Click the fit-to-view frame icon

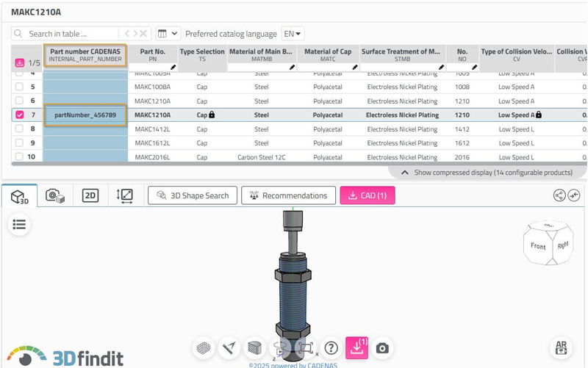[x=306, y=348]
